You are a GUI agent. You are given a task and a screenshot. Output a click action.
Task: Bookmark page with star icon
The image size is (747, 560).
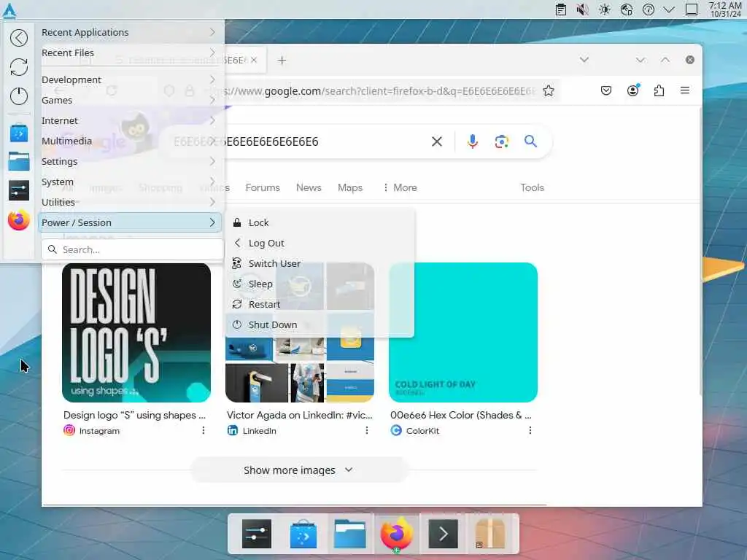(x=549, y=90)
